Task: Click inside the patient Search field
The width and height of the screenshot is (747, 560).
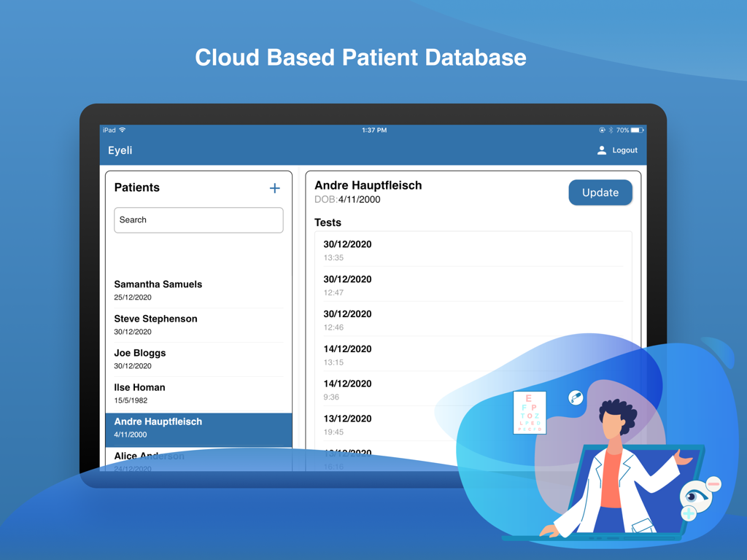Action: pyautogui.click(x=198, y=219)
